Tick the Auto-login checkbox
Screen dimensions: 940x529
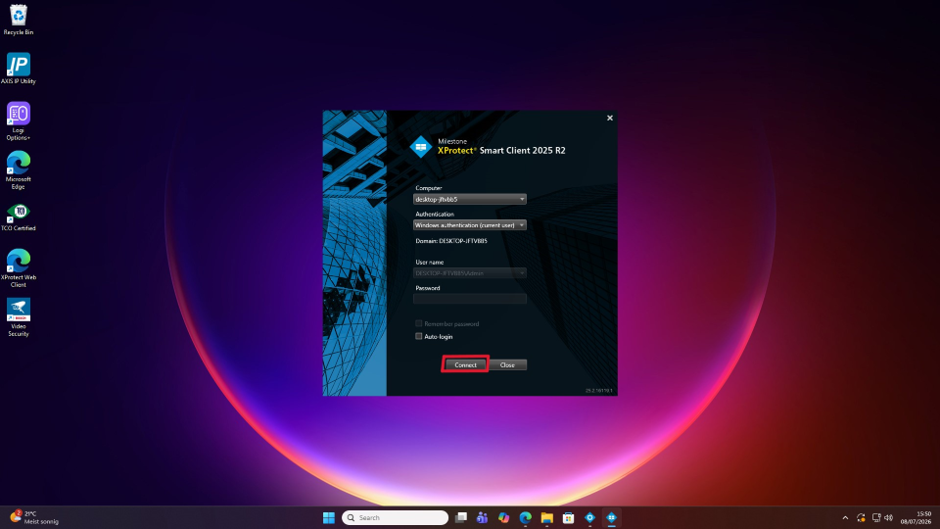[418, 336]
